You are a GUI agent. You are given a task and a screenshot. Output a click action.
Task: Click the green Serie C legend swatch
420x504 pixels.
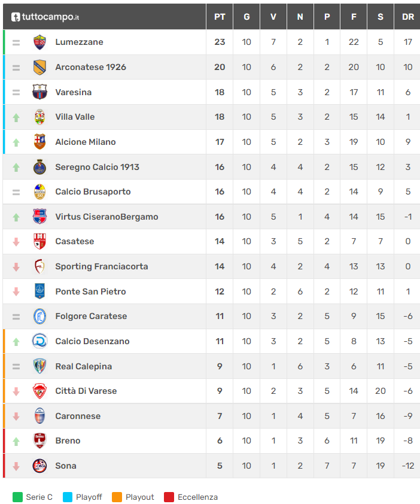(17, 497)
